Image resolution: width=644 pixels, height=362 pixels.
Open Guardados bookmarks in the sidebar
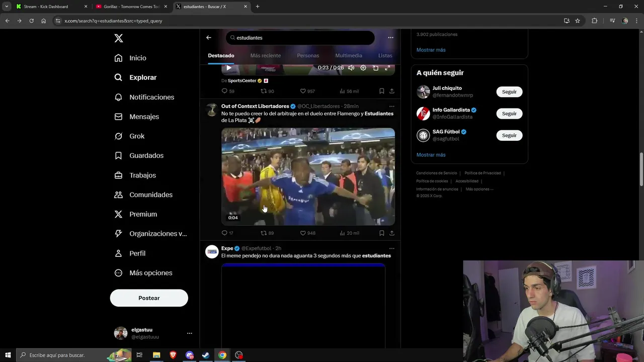coord(139,156)
